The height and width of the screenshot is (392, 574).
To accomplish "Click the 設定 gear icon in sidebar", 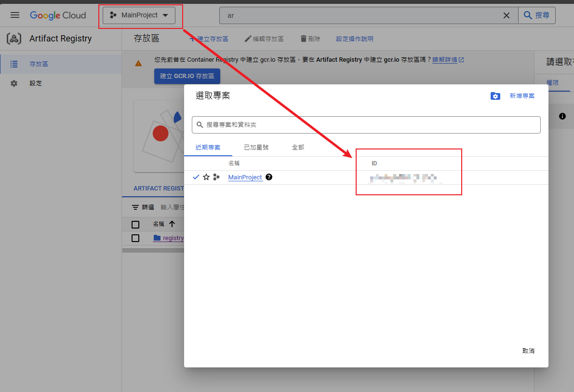I will tap(14, 83).
